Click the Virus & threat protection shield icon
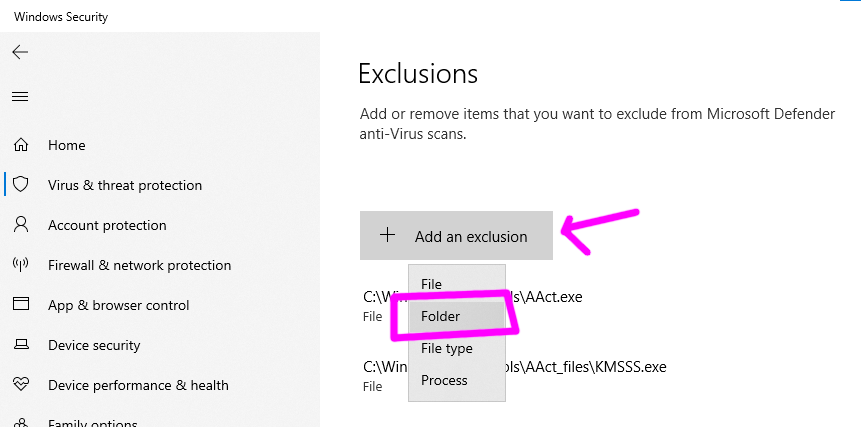This screenshot has width=861, height=427. click(x=20, y=185)
